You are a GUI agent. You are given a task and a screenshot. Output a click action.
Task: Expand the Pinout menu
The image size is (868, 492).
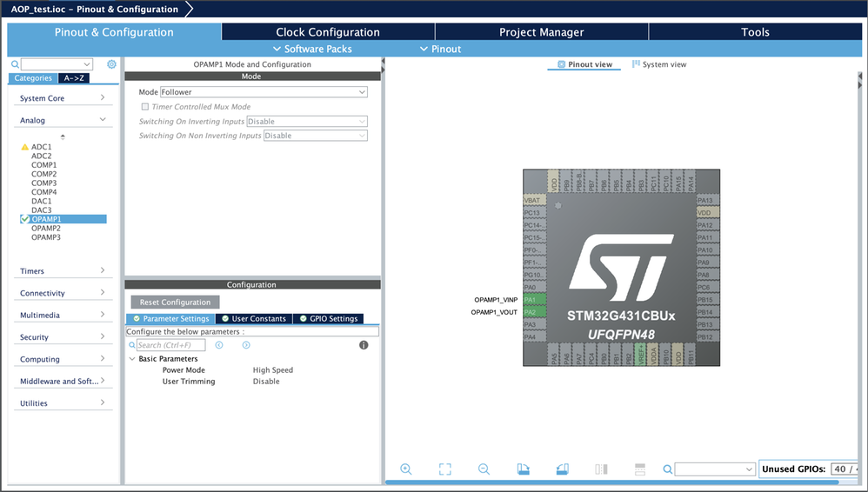pos(440,49)
